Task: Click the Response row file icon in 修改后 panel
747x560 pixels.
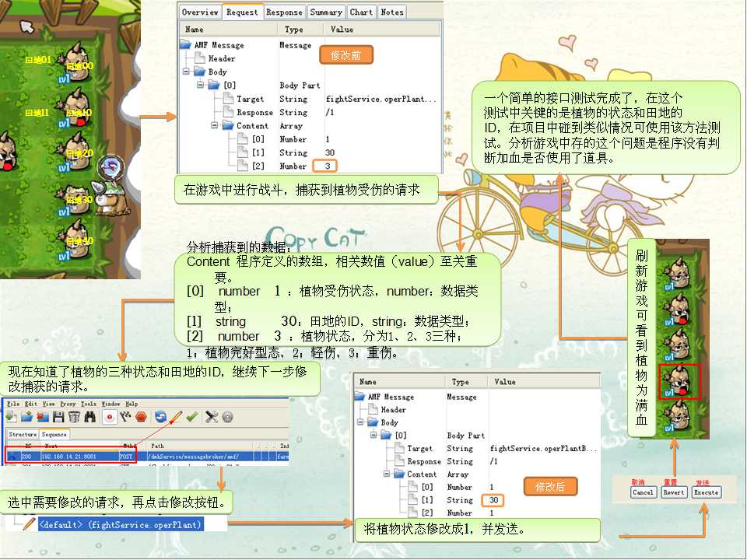Action: (399, 461)
